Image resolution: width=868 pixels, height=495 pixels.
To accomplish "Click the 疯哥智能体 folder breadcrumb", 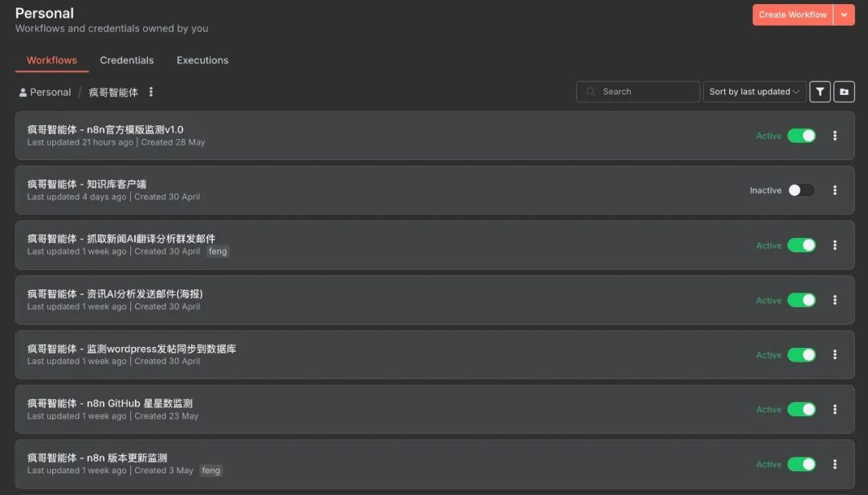I will 113,92.
